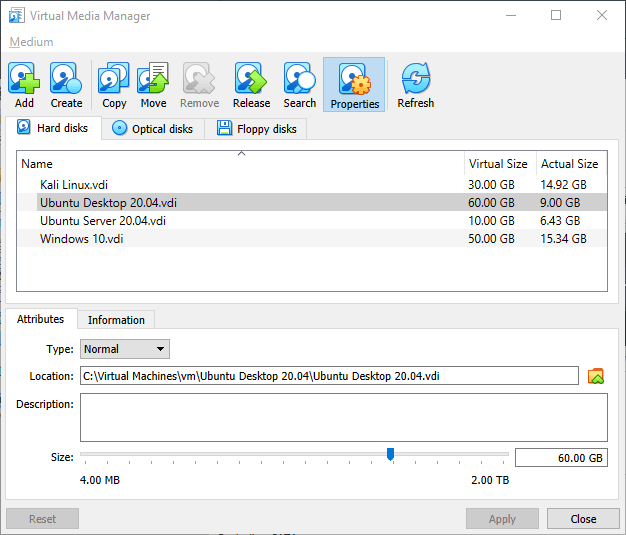This screenshot has height=535, width=626.
Task: Click the Copy disk icon
Action: point(114,78)
